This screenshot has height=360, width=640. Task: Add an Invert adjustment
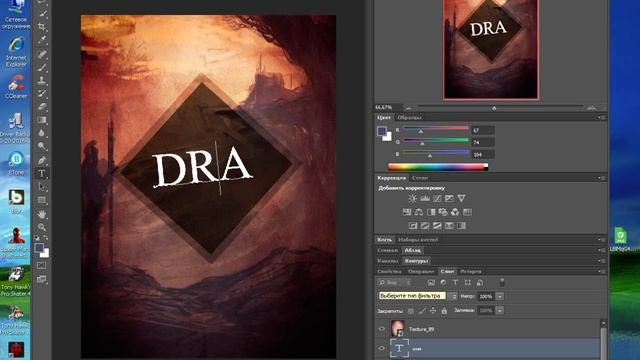[x=413, y=226]
